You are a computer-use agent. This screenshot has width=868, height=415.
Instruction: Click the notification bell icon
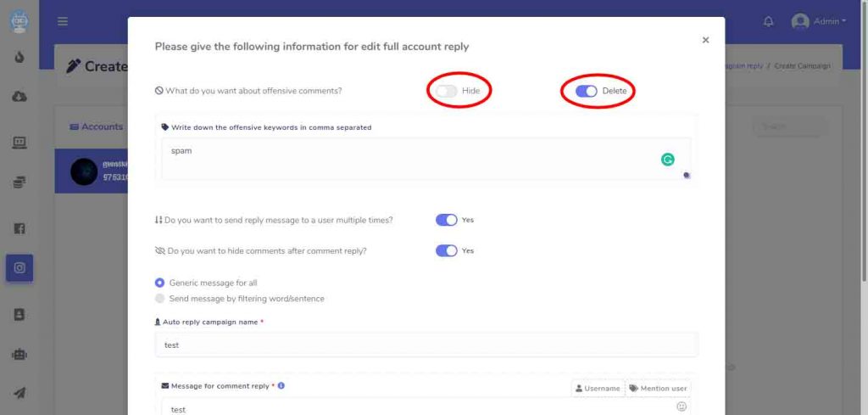[x=768, y=21]
